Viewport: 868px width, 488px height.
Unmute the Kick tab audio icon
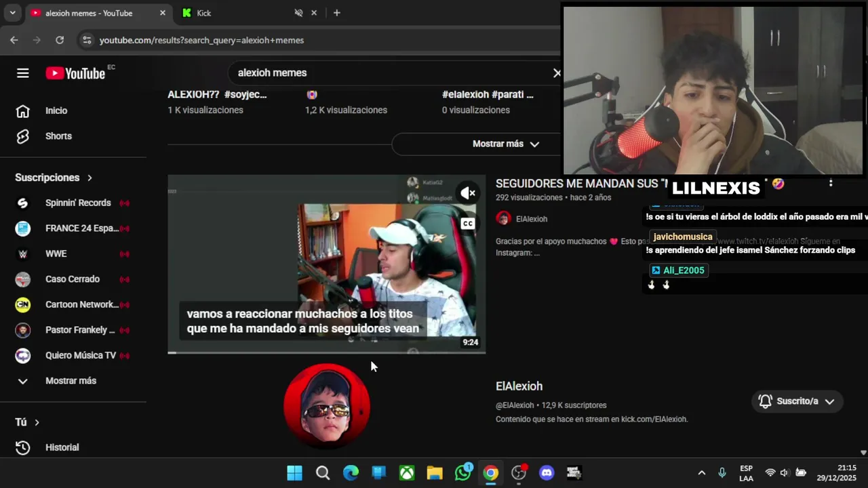click(298, 13)
